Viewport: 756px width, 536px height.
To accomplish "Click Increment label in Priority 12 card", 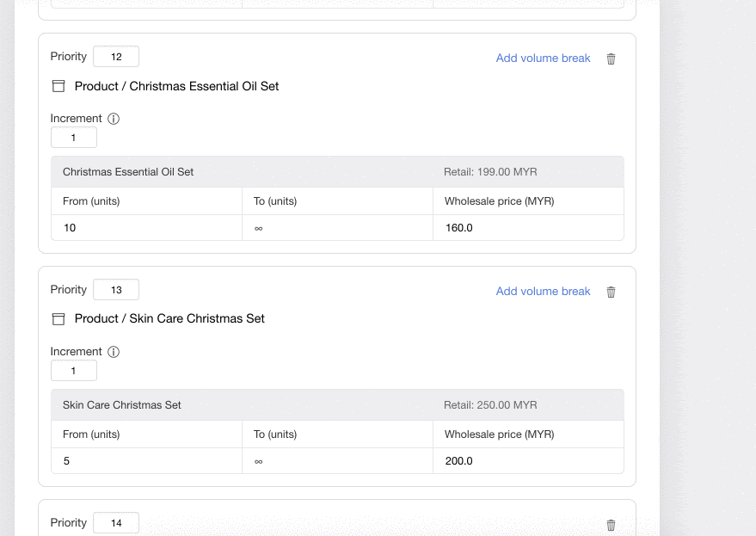I will click(77, 119).
